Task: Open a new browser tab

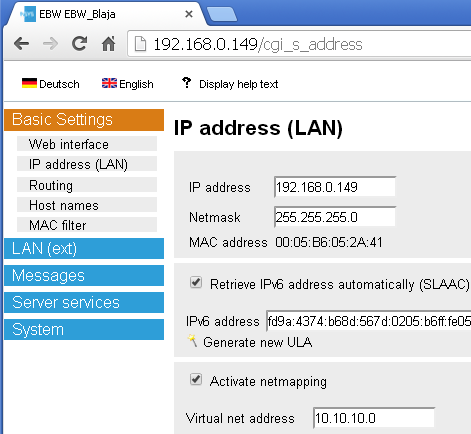Action: (x=222, y=14)
